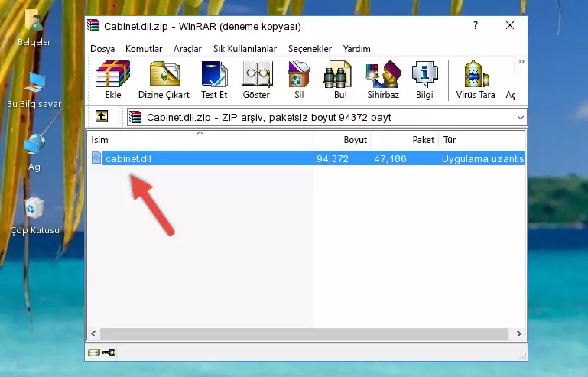
Task: Click the Sil (Delete) toolbar icon
Action: tap(299, 80)
